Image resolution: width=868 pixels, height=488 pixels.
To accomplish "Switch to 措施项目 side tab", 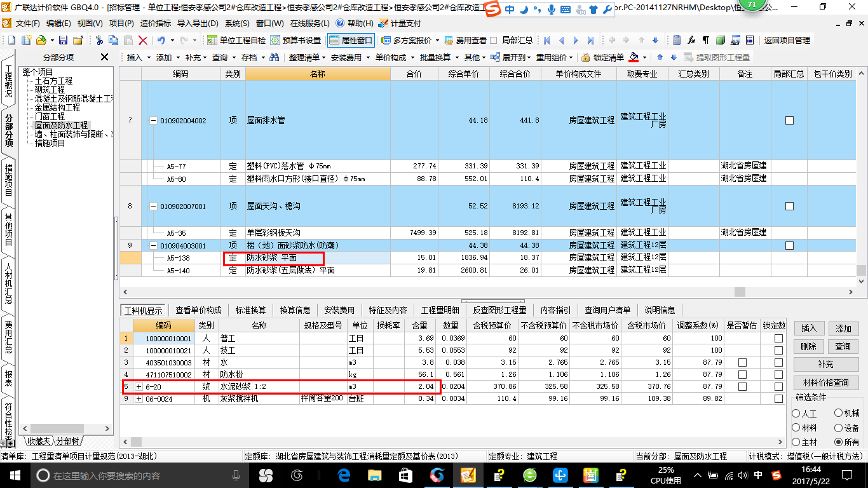I will (x=9, y=180).
